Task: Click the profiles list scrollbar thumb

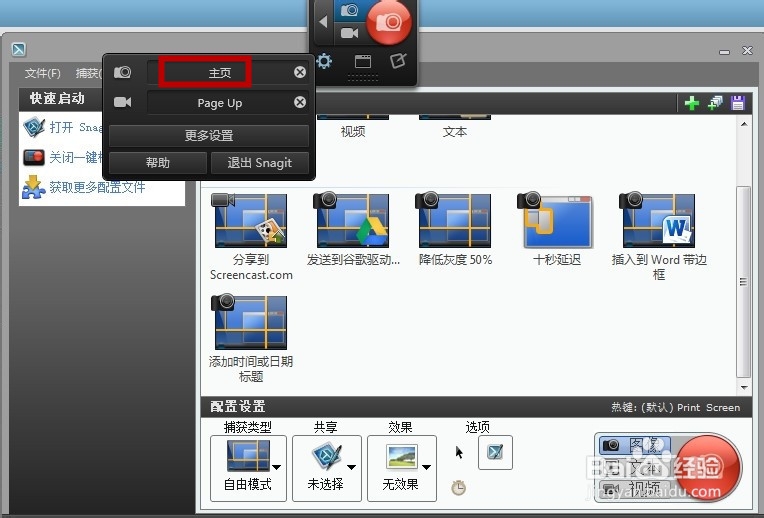Action: click(743, 282)
